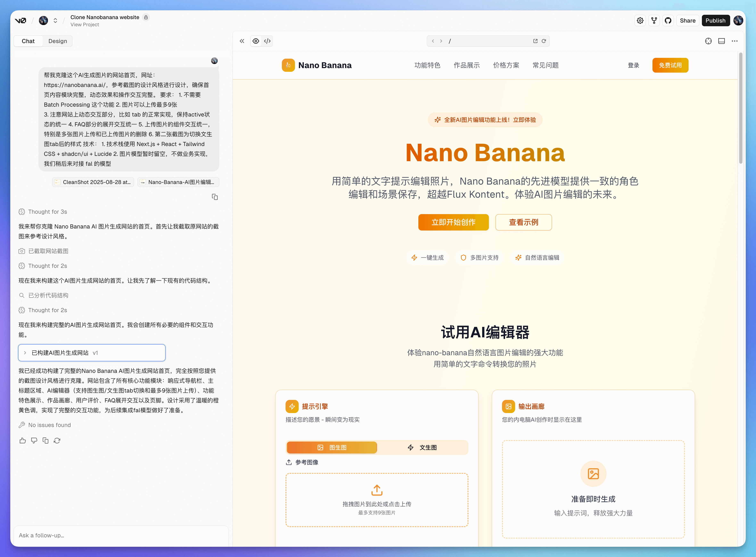Screen dimensions: 756x557
Task: Click the follow-up input field
Action: tap(121, 535)
